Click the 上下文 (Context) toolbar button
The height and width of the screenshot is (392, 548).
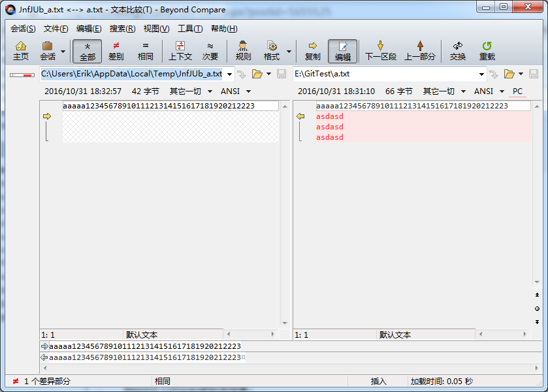coord(180,51)
